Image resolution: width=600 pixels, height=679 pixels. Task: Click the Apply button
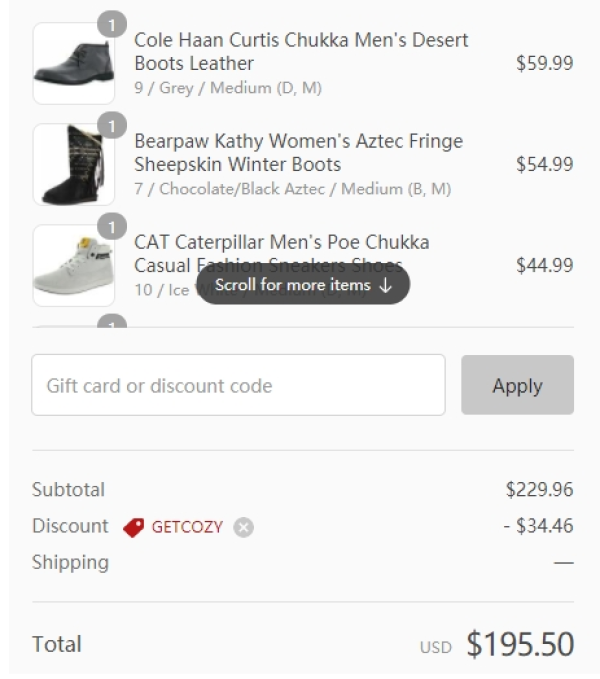click(x=517, y=385)
